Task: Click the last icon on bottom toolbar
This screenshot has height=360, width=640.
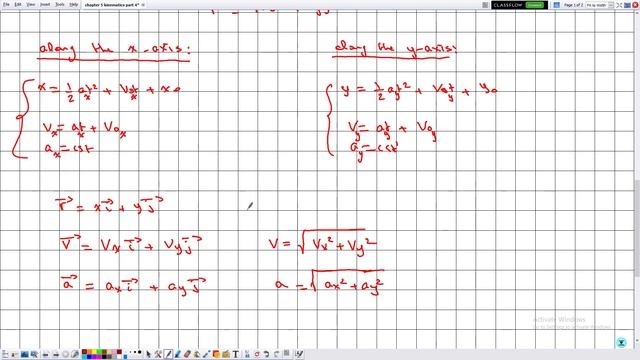Action: click(x=299, y=354)
